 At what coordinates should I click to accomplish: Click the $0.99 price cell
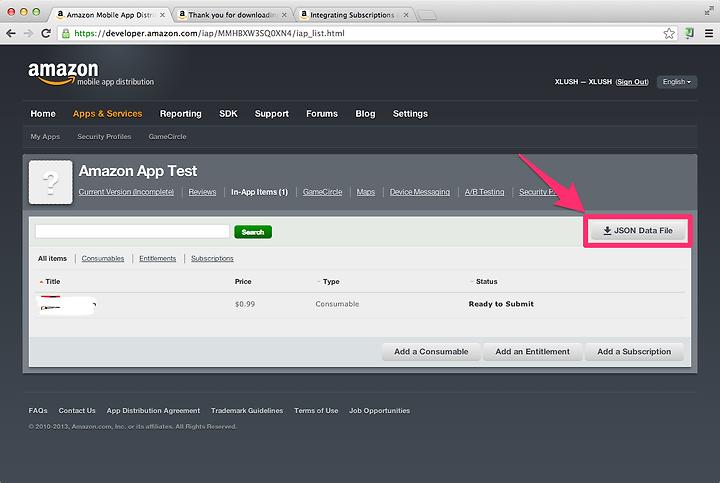click(x=245, y=304)
